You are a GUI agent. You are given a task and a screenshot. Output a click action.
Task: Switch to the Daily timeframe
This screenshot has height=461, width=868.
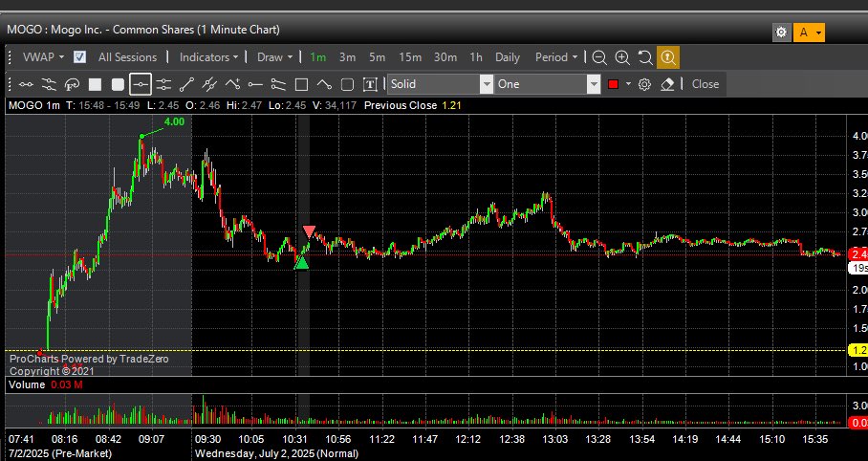tap(507, 57)
